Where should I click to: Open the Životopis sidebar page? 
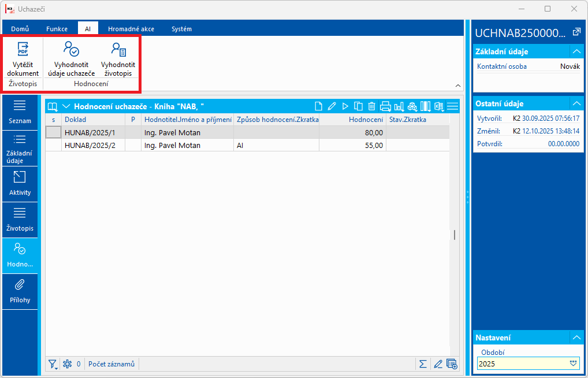click(20, 220)
